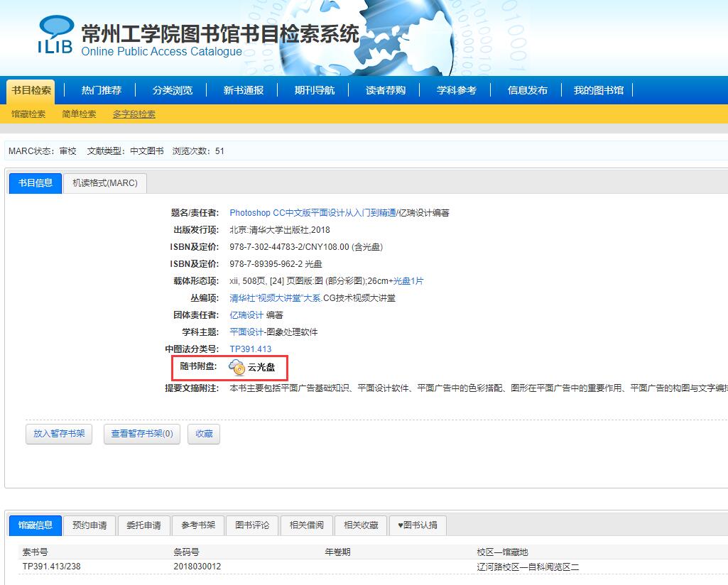Image resolution: width=728 pixels, height=585 pixels.
Task: Switch to the 机读格式(MARC) tab
Action: 105,183
